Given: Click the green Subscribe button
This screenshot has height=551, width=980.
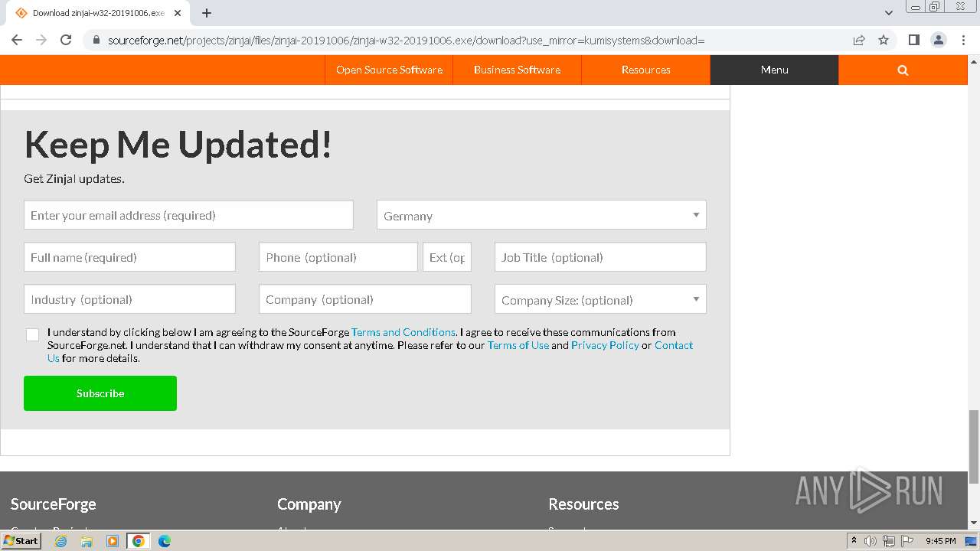Looking at the screenshot, I should [100, 393].
